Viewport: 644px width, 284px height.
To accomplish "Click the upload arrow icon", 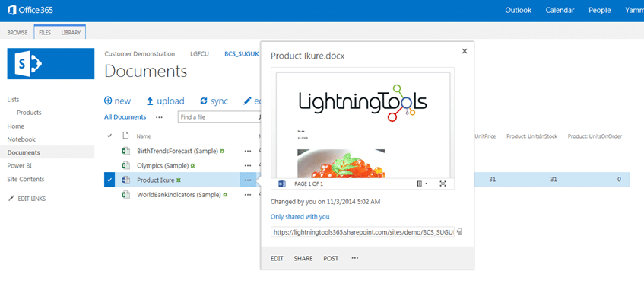I will point(150,101).
